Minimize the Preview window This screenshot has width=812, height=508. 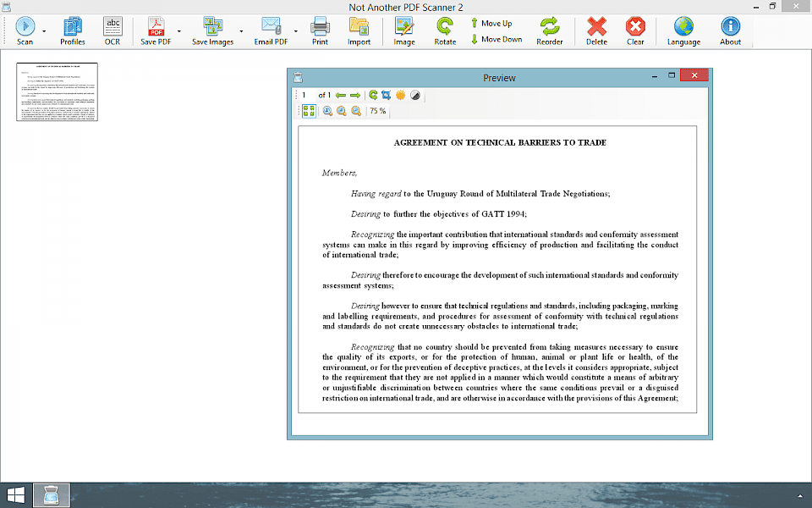pos(655,76)
